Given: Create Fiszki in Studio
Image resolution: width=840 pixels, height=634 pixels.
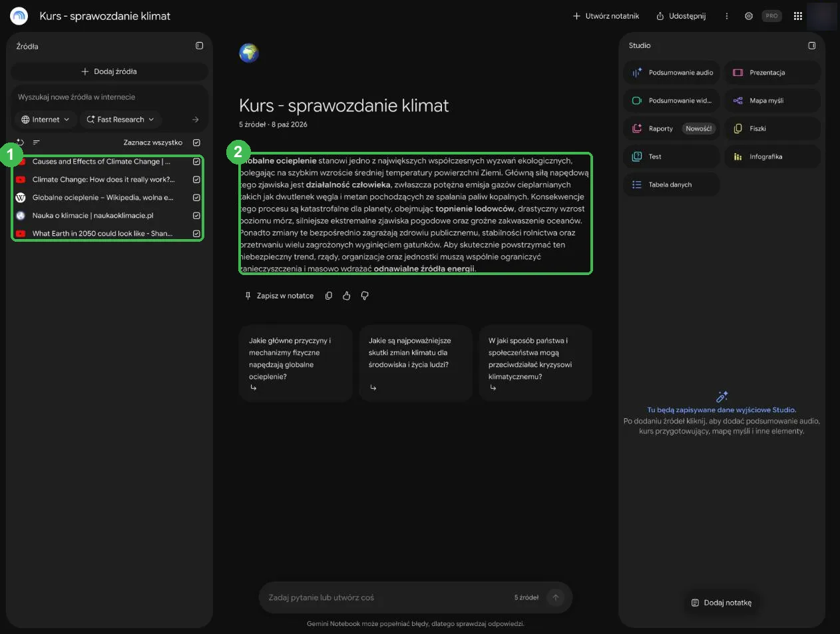Looking at the screenshot, I should pos(772,129).
